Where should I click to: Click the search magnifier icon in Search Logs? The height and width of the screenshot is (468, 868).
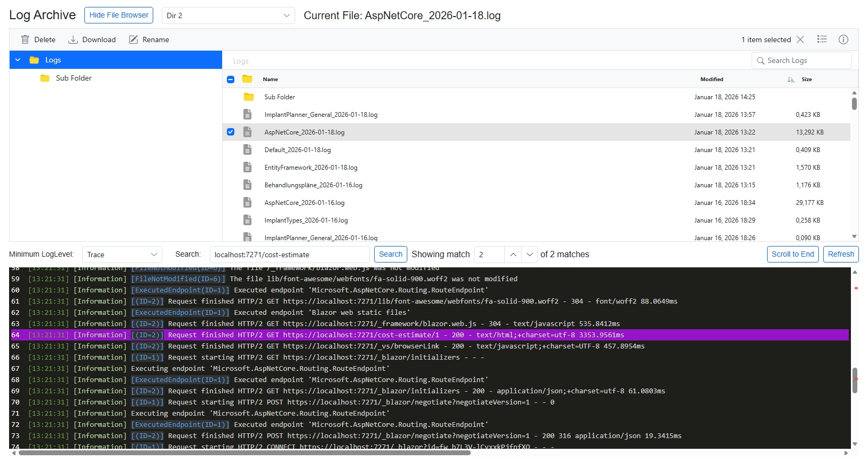click(x=761, y=61)
